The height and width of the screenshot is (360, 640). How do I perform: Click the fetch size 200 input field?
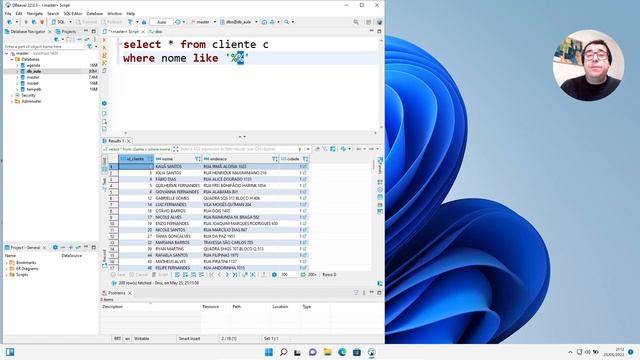click(x=288, y=275)
